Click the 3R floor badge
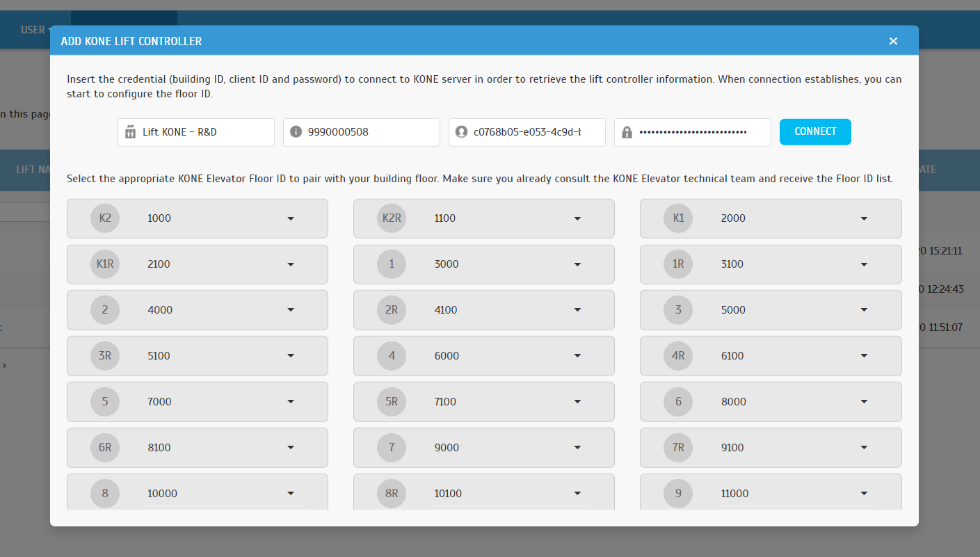Screen dimensions: 980x557 pos(105,356)
